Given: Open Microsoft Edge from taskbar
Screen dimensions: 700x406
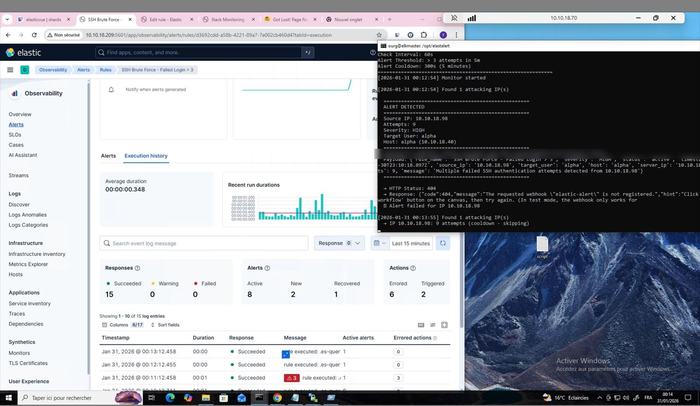Looking at the screenshot, I should 170,398.
